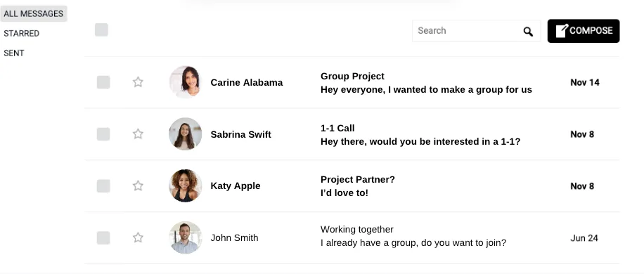Select the All Messages folder
This screenshot has height=274, width=644.
pyautogui.click(x=33, y=13)
